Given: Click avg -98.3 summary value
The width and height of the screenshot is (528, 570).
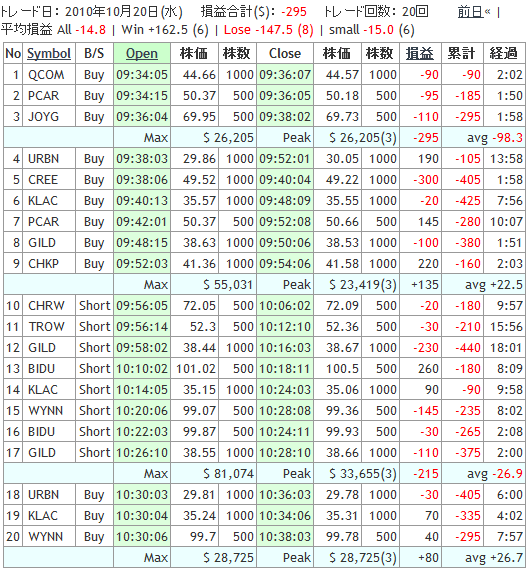Looking at the screenshot, I should (x=495, y=138).
